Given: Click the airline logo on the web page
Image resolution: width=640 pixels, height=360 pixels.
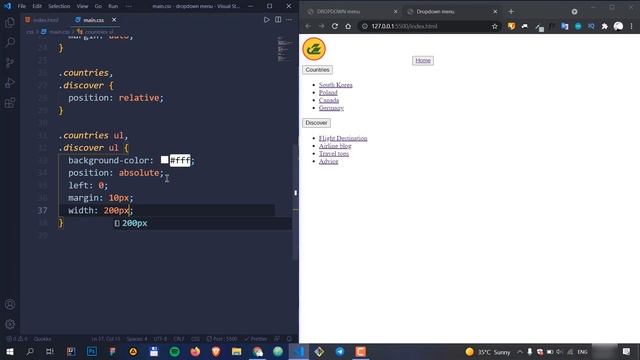Looking at the screenshot, I should [314, 49].
